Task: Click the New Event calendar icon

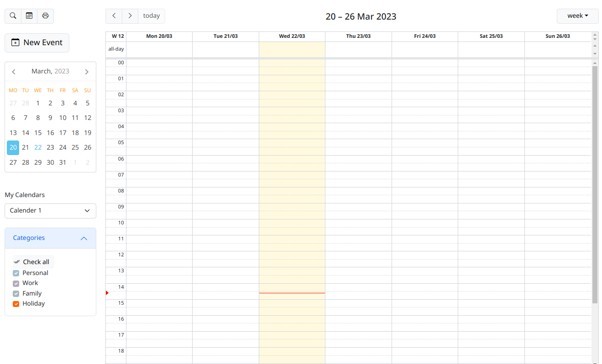Action: click(14, 42)
